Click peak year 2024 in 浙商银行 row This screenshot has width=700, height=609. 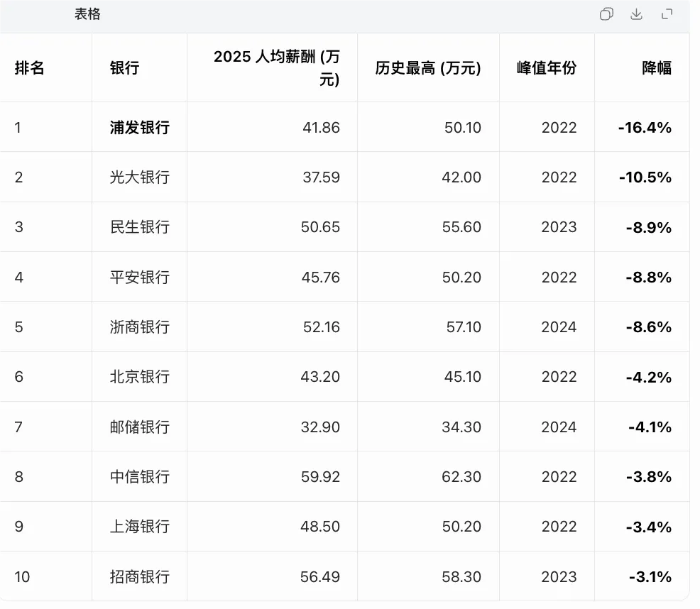[x=559, y=327]
